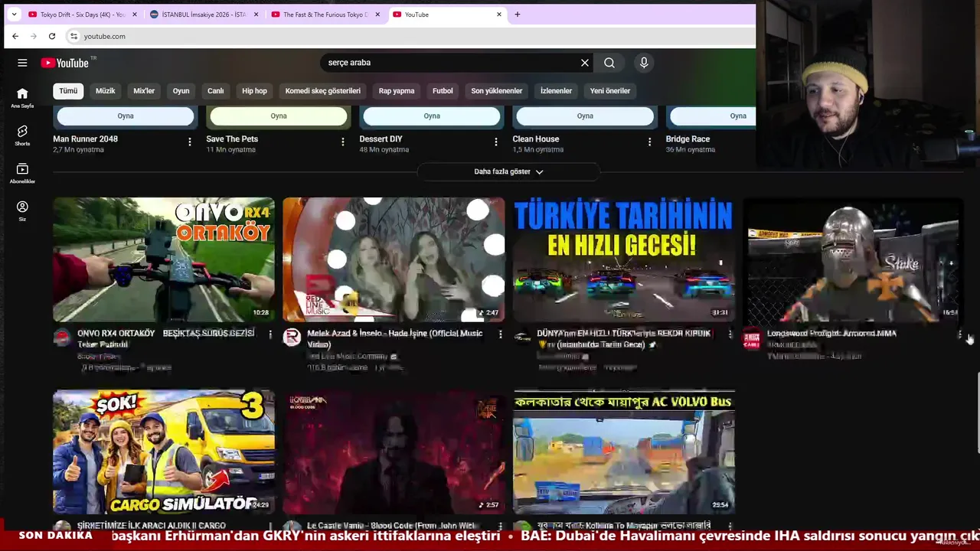Open options menu for Man Runner 2048
The height and width of the screenshot is (551, 980).
190,142
